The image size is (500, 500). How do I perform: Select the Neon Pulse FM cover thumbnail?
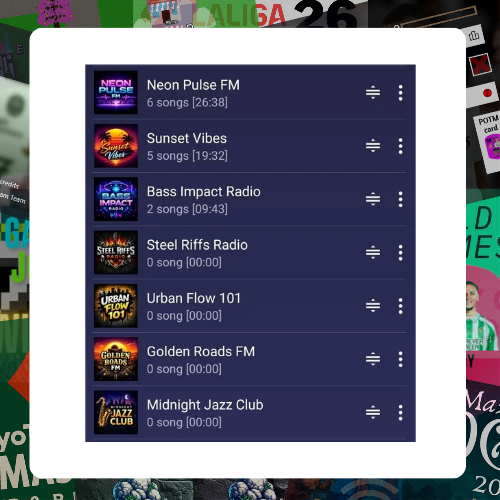pos(116,92)
